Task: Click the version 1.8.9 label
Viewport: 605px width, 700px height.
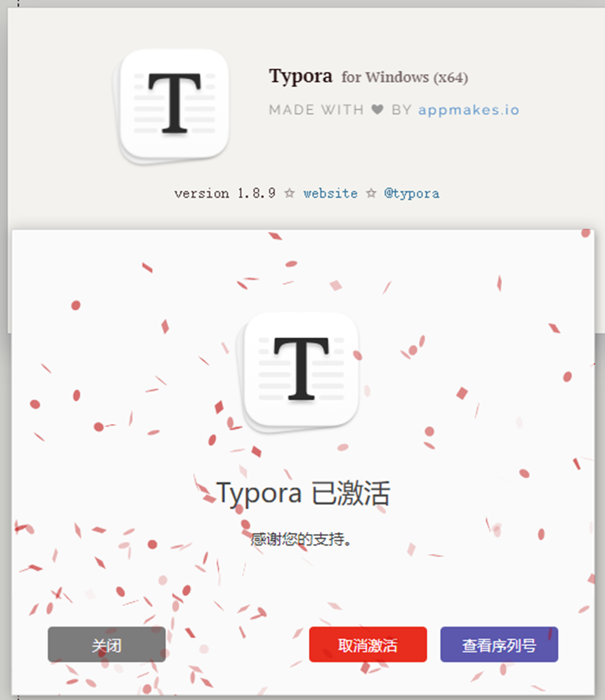Action: click(224, 193)
